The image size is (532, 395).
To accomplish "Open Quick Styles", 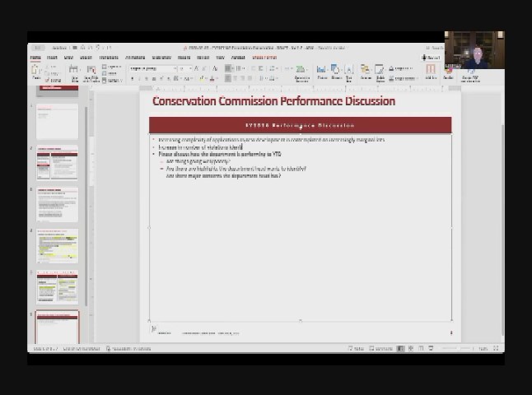I will pyautogui.click(x=380, y=72).
